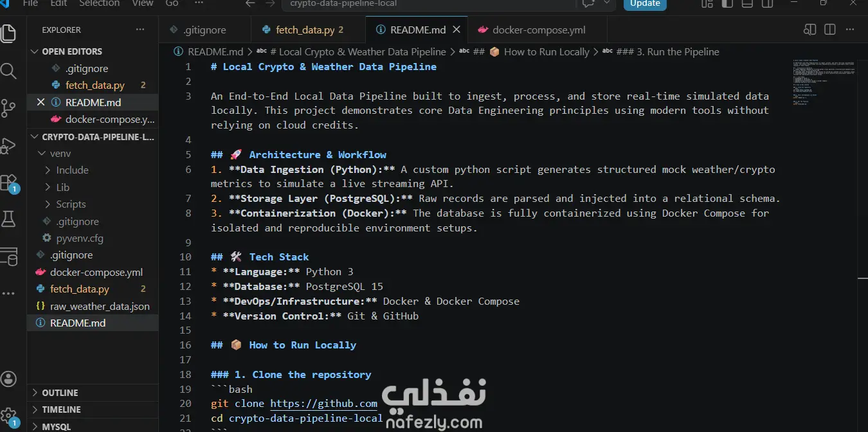Toggle the primary side bar visibility
The image size is (868, 432).
tap(727, 3)
